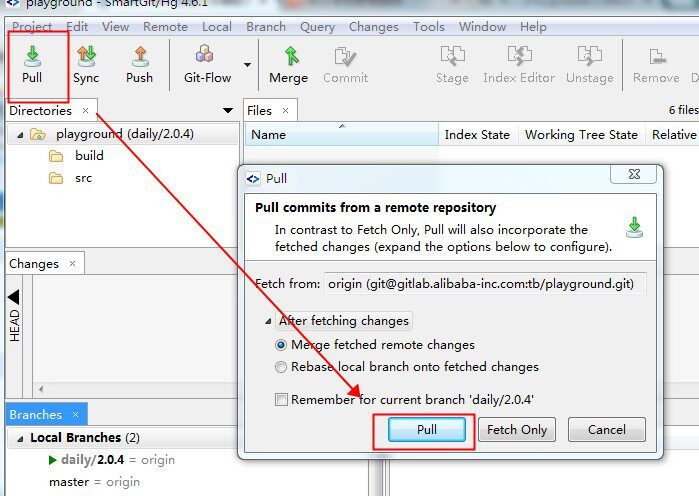Click the Fetch from origin field
The height and width of the screenshot is (496, 699).
pyautogui.click(x=485, y=283)
